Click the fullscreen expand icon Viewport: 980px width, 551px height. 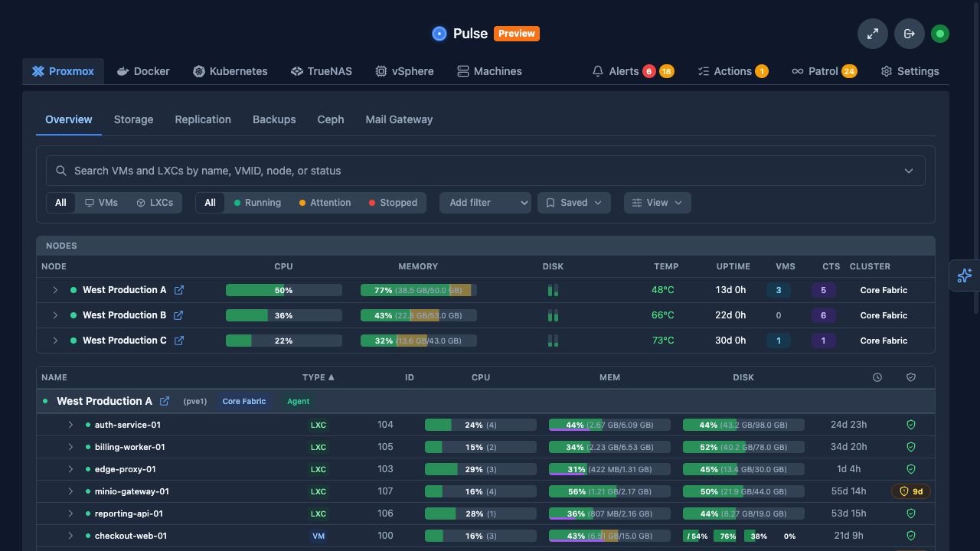[x=873, y=34]
